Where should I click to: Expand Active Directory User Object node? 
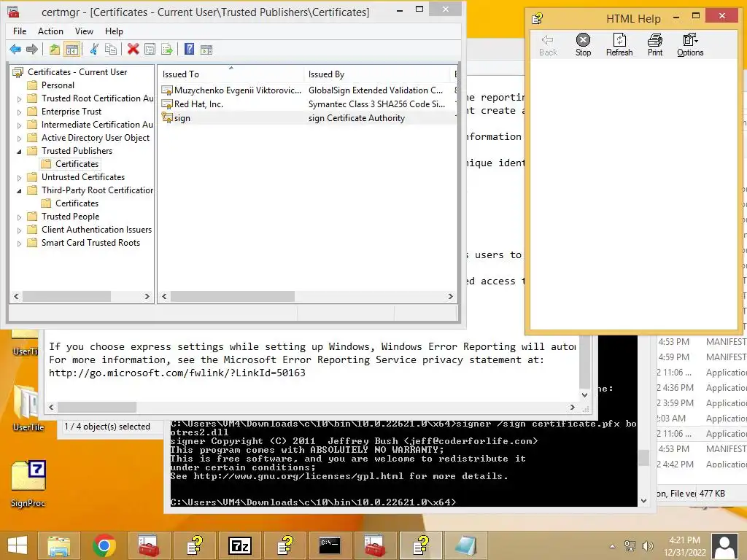click(x=19, y=139)
